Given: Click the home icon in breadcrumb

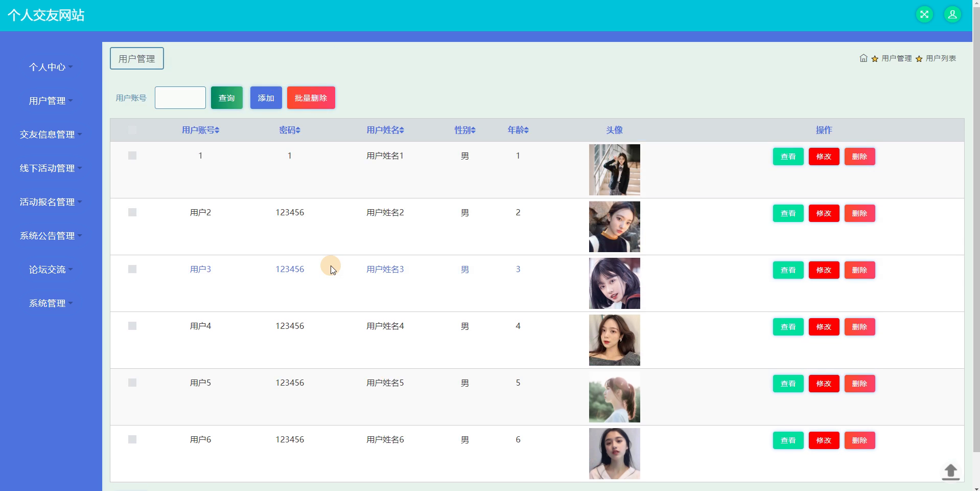Looking at the screenshot, I should (864, 58).
